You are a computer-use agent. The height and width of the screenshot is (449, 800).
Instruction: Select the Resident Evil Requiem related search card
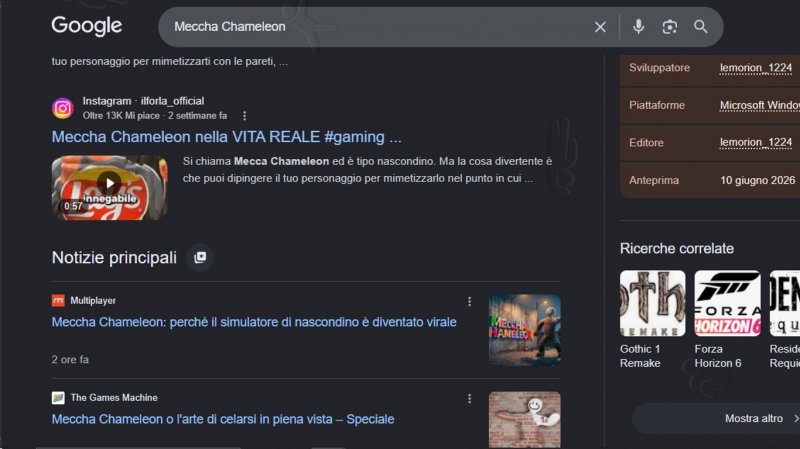coord(785,320)
